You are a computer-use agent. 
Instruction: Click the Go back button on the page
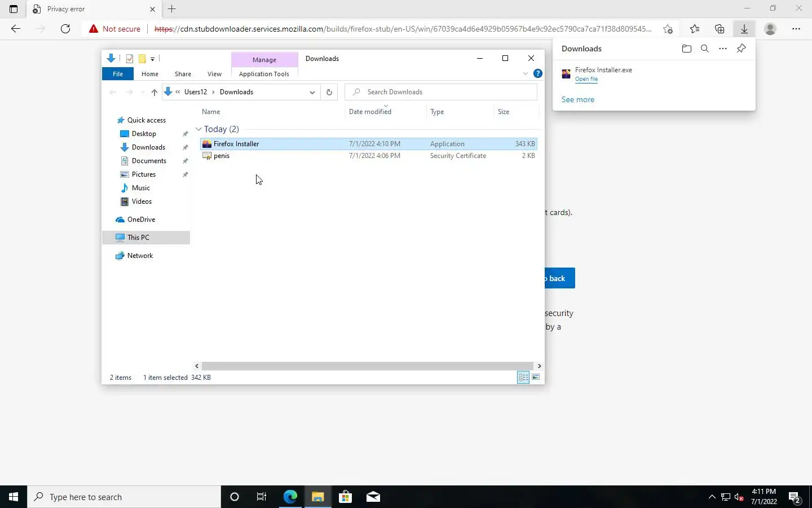pyautogui.click(x=560, y=278)
